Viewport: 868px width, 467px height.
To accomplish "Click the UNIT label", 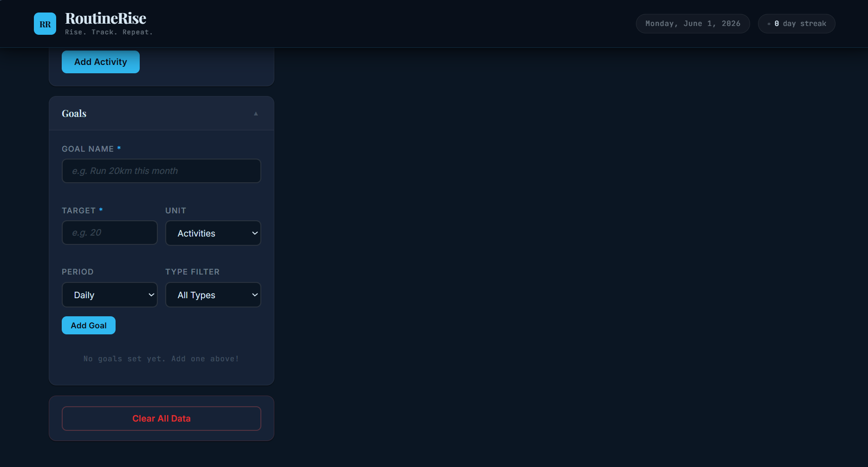I will (176, 211).
